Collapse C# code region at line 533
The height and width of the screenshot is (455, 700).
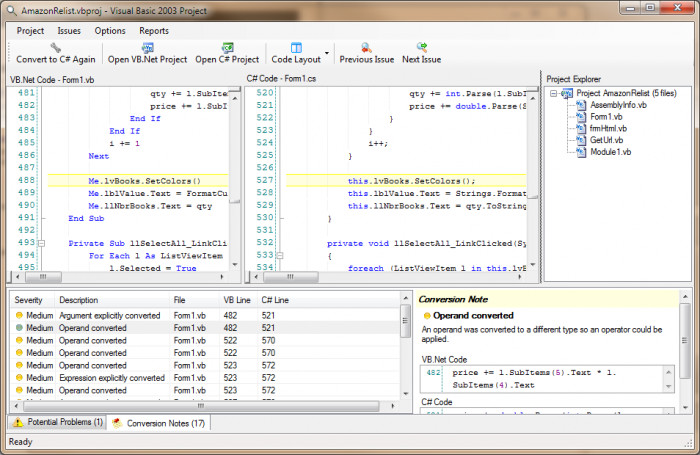(x=280, y=256)
